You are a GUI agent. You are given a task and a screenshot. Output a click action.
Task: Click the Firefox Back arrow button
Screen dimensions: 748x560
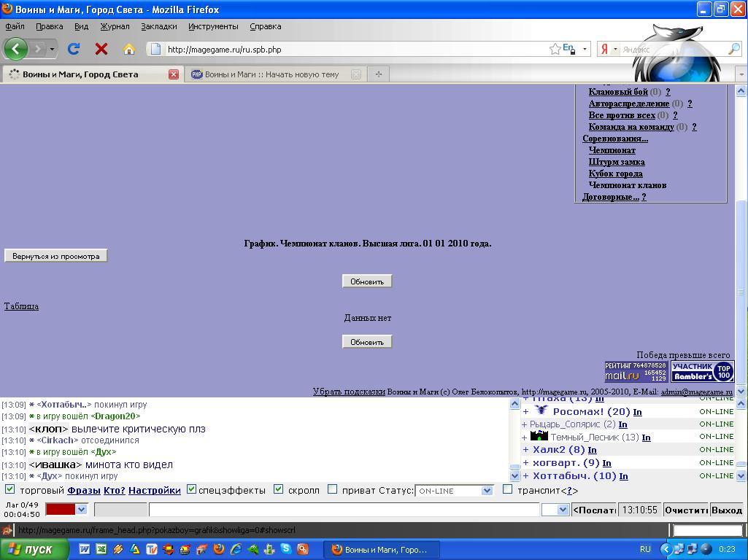[15, 49]
